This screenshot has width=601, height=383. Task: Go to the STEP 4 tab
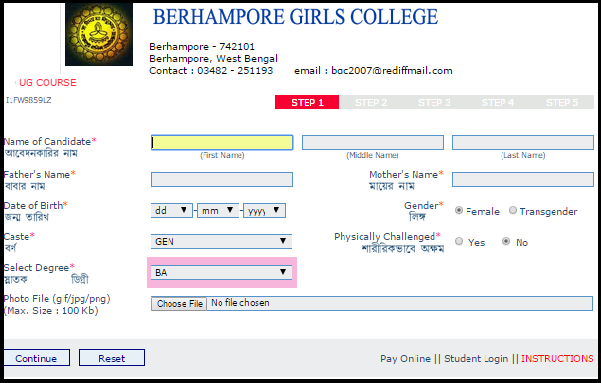tap(498, 102)
